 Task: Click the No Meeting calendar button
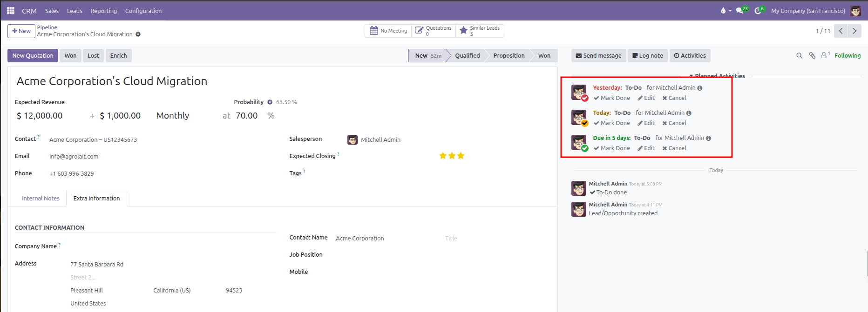(x=388, y=31)
